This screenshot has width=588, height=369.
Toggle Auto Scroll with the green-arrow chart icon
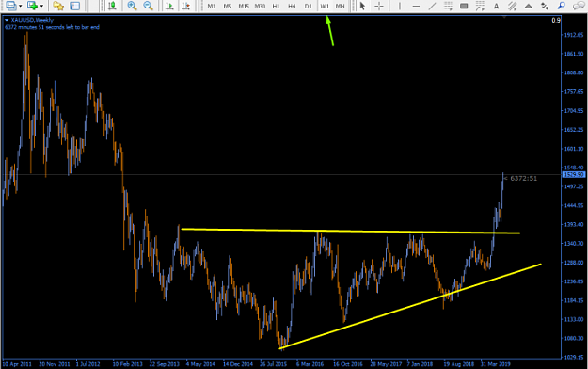point(169,6)
